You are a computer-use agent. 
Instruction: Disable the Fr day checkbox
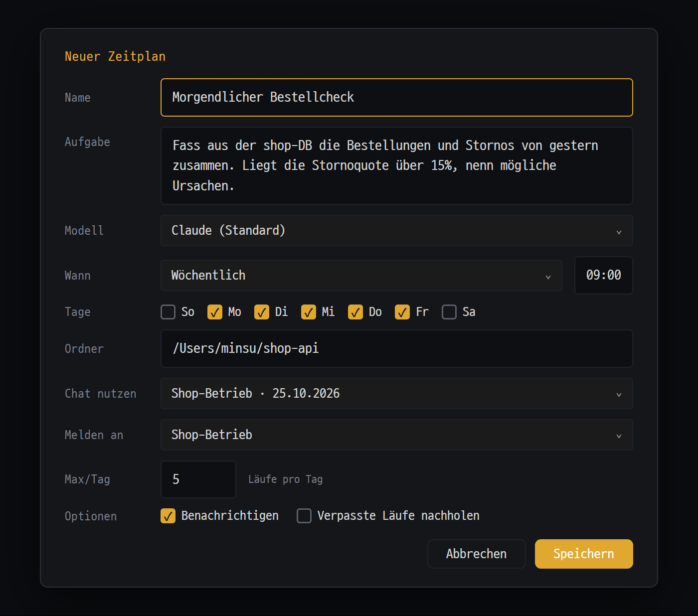click(x=402, y=312)
